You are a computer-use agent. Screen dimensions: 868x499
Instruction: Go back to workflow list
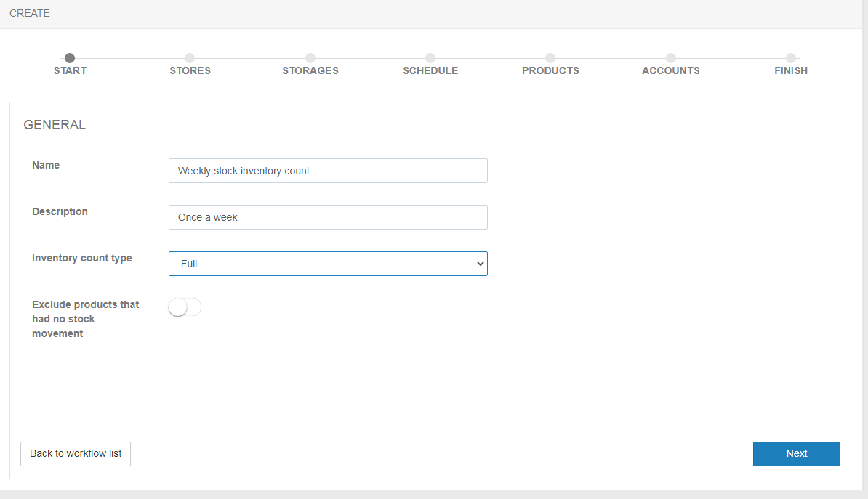click(76, 453)
